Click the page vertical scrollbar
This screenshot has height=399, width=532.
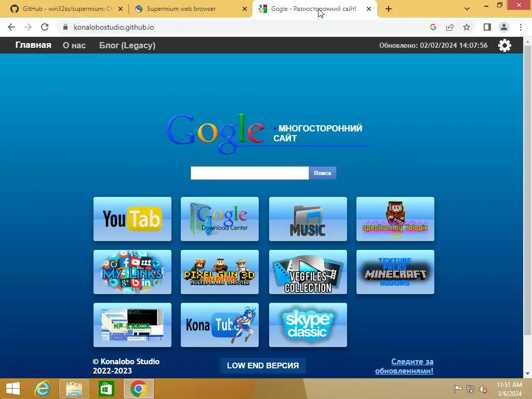point(527,190)
